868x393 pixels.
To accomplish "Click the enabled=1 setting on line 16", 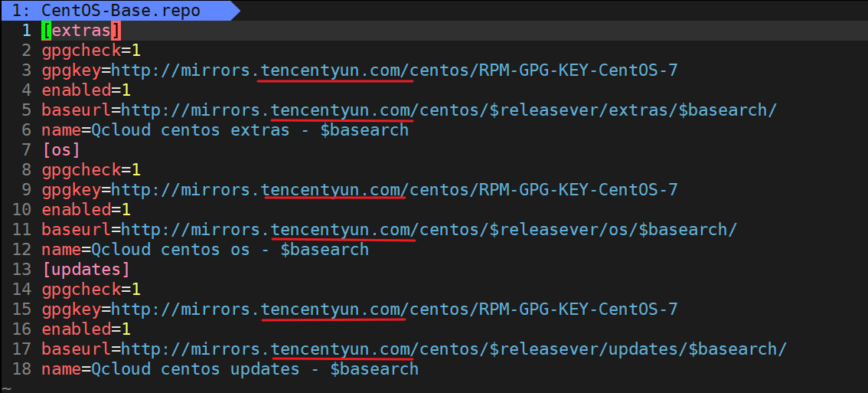I will pyautogui.click(x=86, y=329).
